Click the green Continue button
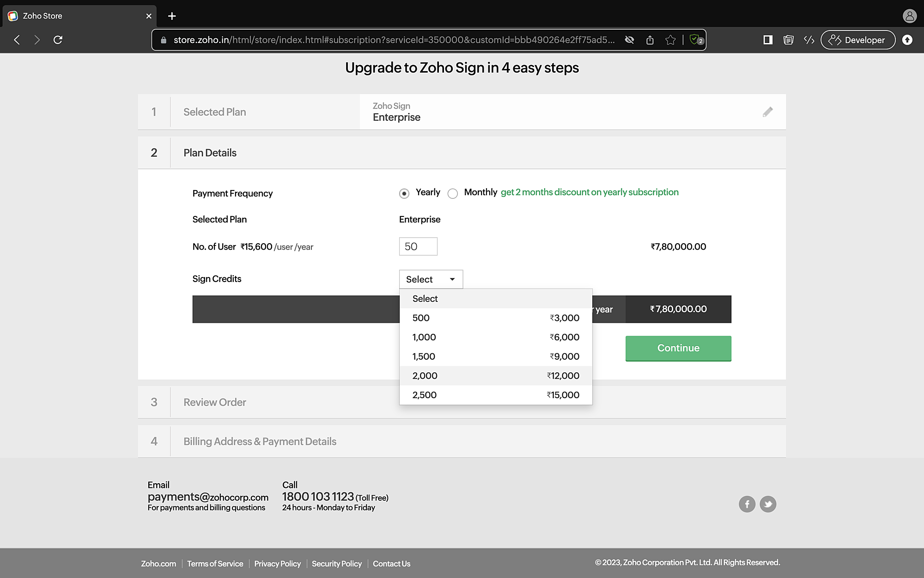Viewport: 924px width, 578px height. pos(678,348)
